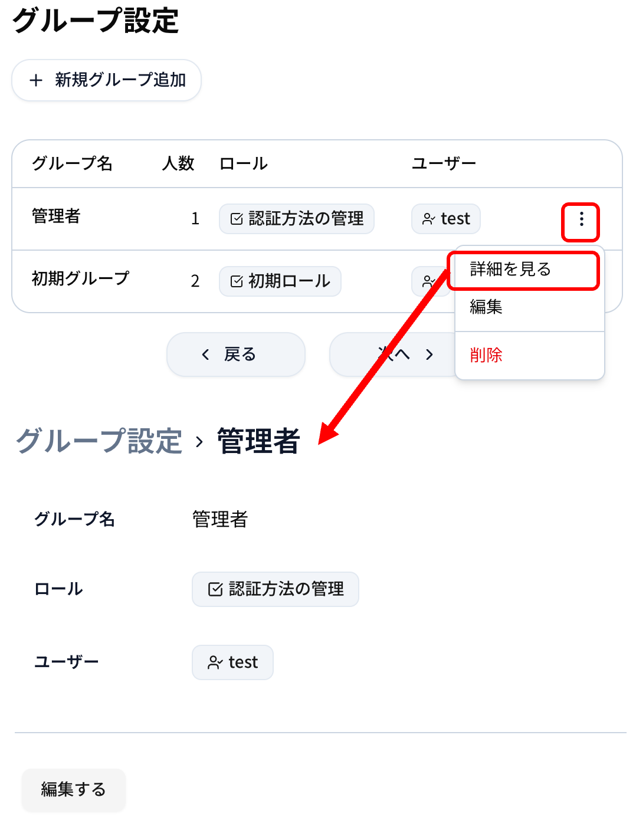Viewport: 636px width, 840px height.
Task: Open the three-dot menu for 管理者 row
Action: (581, 219)
